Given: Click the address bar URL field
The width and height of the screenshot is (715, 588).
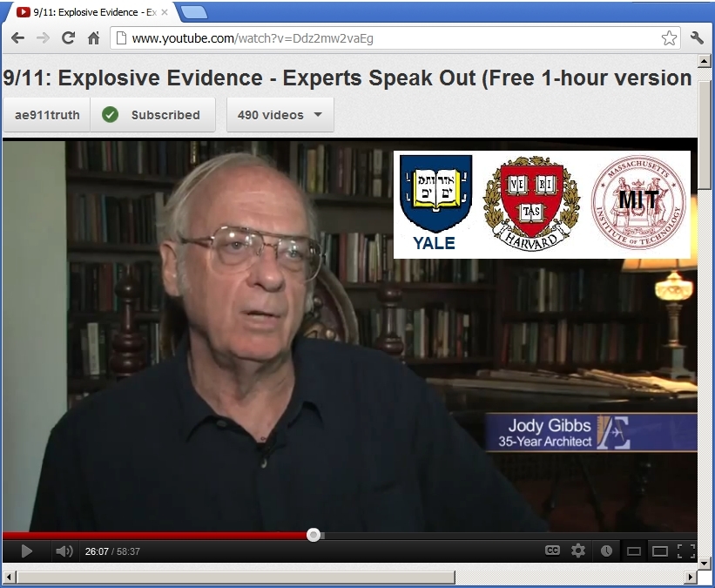Looking at the screenshot, I should [x=395, y=38].
